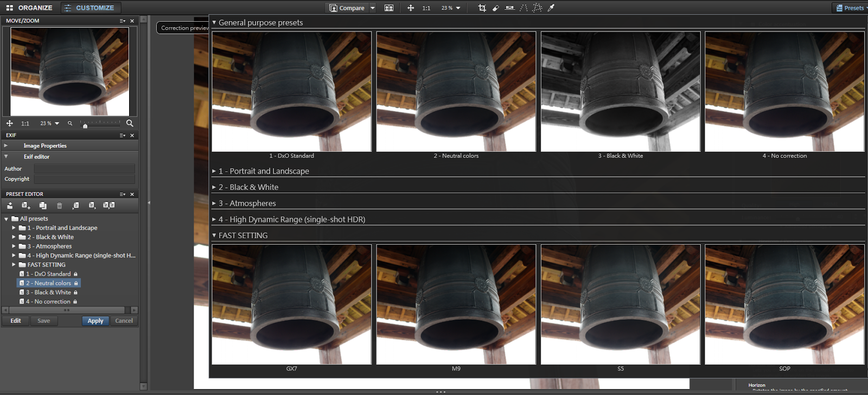The width and height of the screenshot is (868, 395).
Task: Select the Move/pan tool in top toolbar
Action: click(411, 8)
